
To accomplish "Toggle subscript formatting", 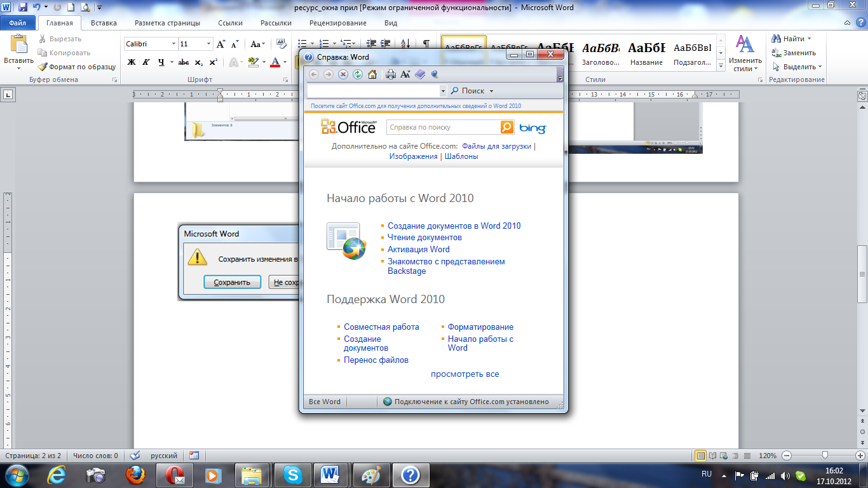I will coord(198,62).
